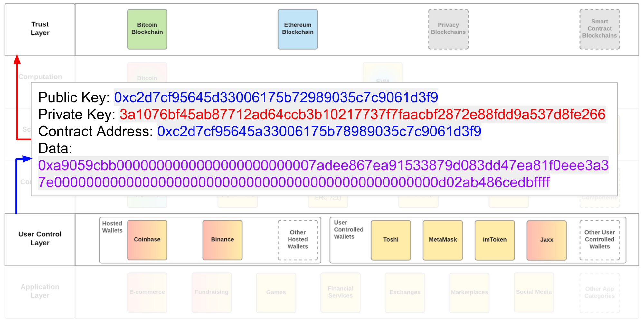The width and height of the screenshot is (644, 323).
Task: Click the Contract Address value
Action: [319, 131]
